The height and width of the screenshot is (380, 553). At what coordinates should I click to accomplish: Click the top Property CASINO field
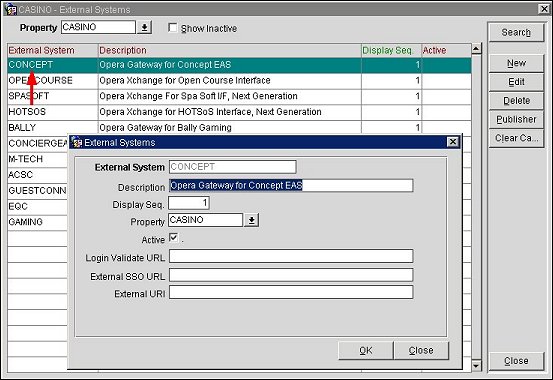98,27
